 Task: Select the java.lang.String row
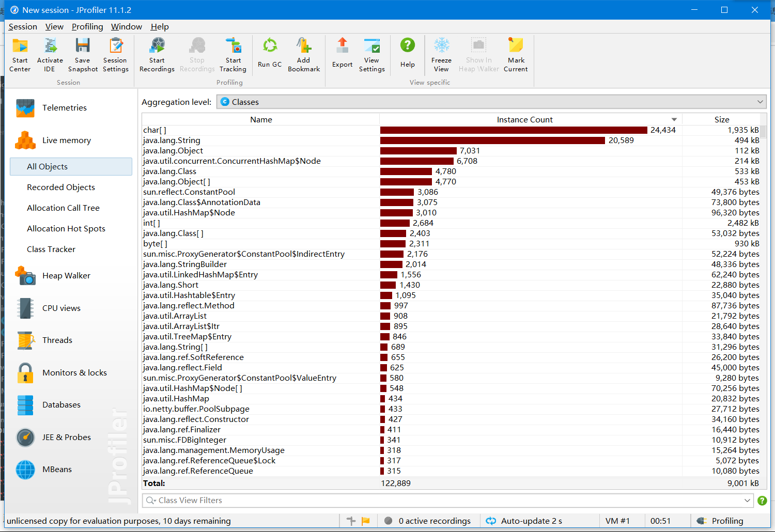[x=451, y=140]
